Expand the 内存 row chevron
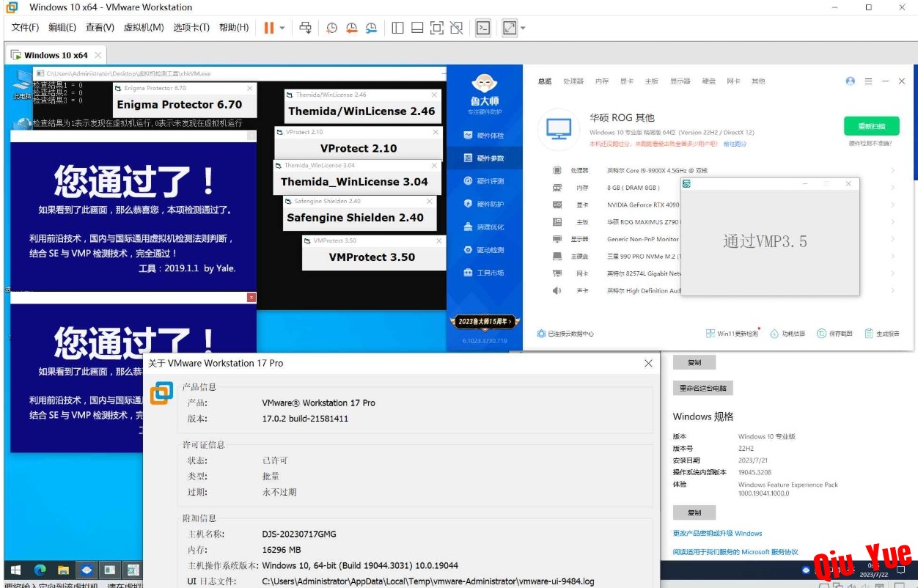This screenshot has height=588, width=918. [892, 188]
